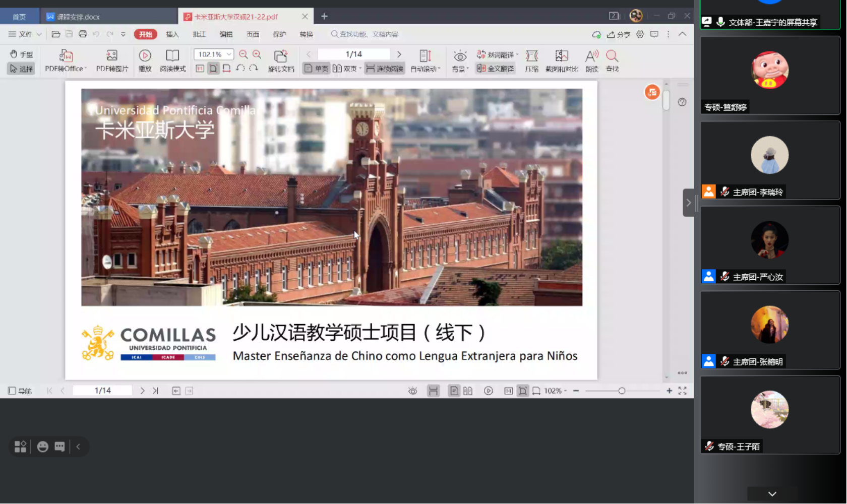Viewport: 847px width, 504px height.
Task: Open the 插入 ribbon tab
Action: tap(172, 34)
